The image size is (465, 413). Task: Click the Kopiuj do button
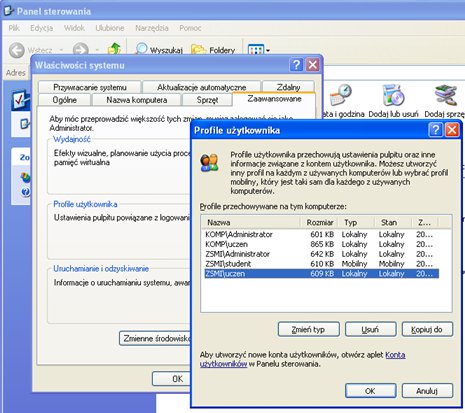point(427,329)
